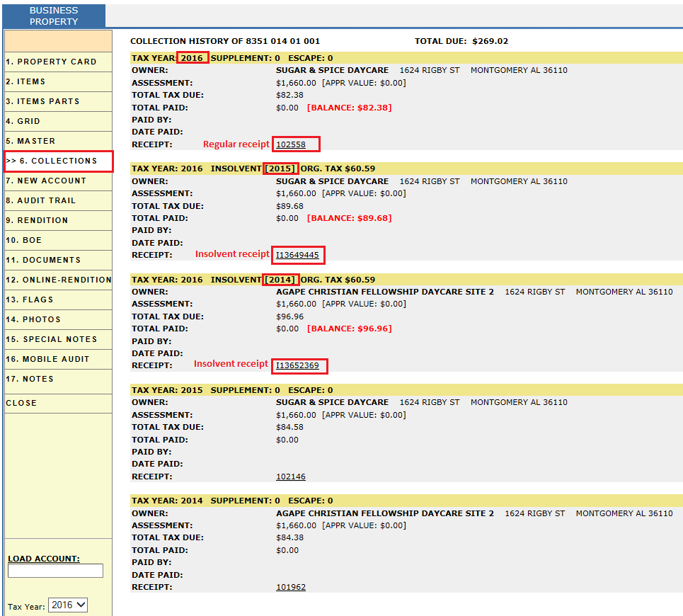
Task: Open the Master section
Action: (58, 141)
